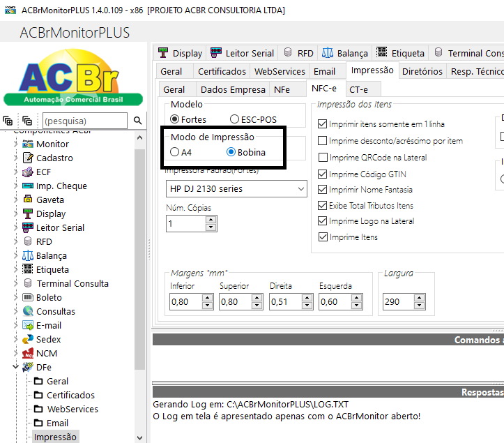
Task: Select the A4 print mode
Action: point(174,152)
